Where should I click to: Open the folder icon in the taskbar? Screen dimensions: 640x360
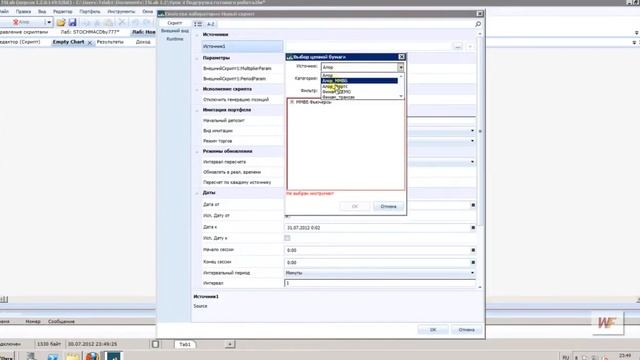pos(72,356)
